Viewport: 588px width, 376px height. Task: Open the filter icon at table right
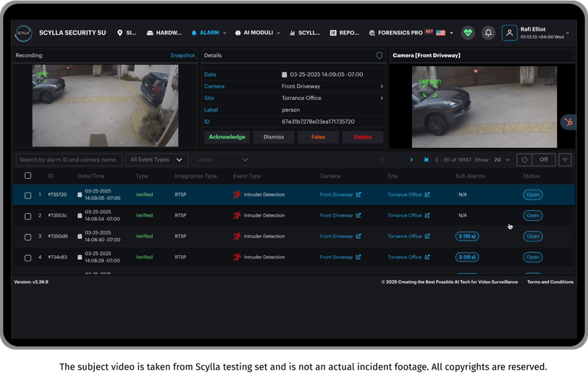pyautogui.click(x=565, y=160)
